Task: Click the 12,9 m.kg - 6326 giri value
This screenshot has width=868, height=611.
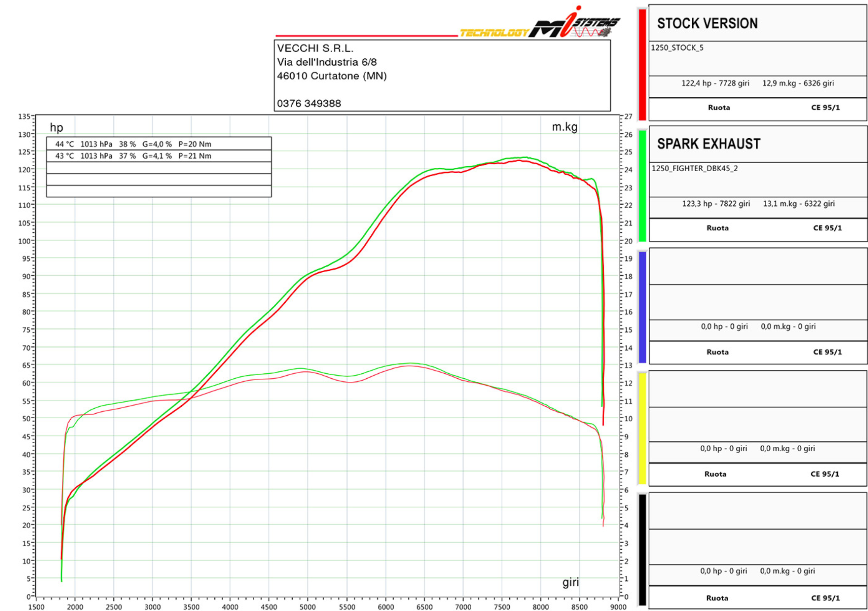Action: (x=798, y=83)
